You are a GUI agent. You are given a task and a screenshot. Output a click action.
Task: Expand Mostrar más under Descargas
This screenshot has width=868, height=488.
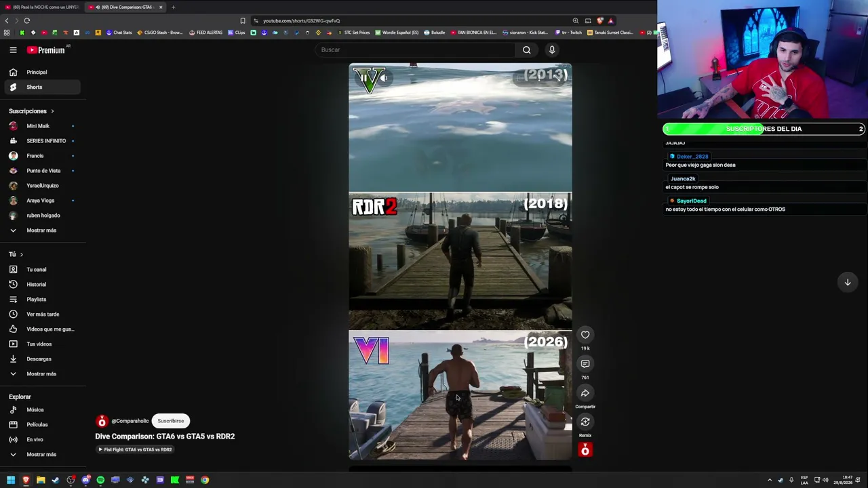[43, 374]
